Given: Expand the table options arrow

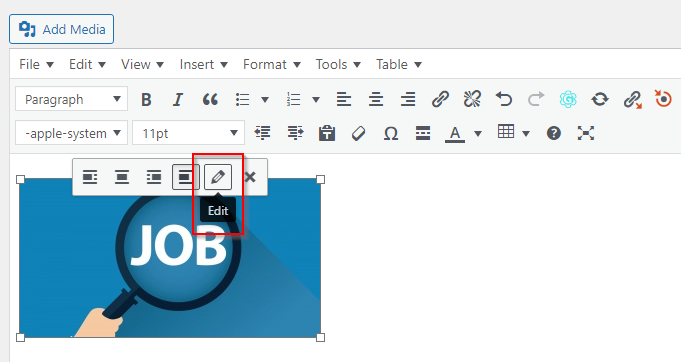Looking at the screenshot, I should pos(526,133).
